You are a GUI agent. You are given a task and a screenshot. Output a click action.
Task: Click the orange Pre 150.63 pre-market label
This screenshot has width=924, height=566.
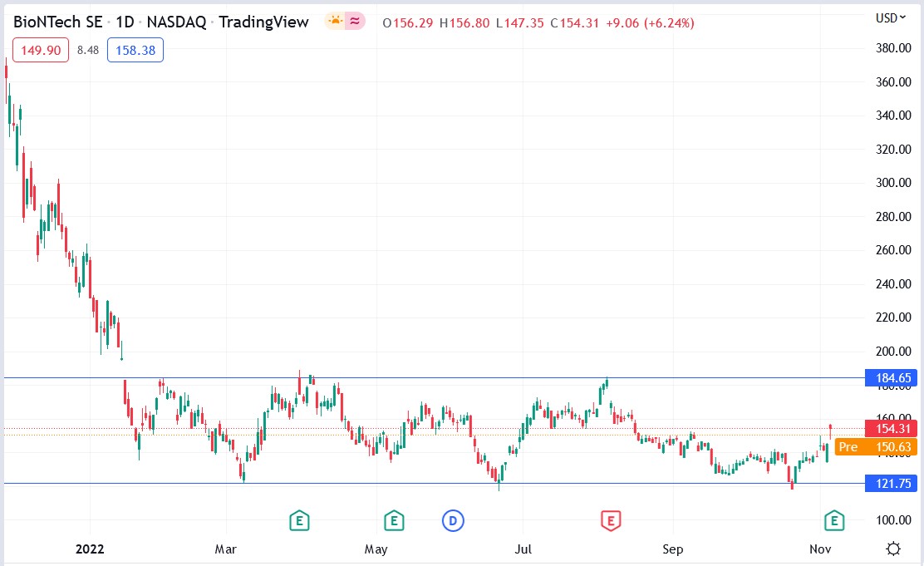click(x=876, y=447)
